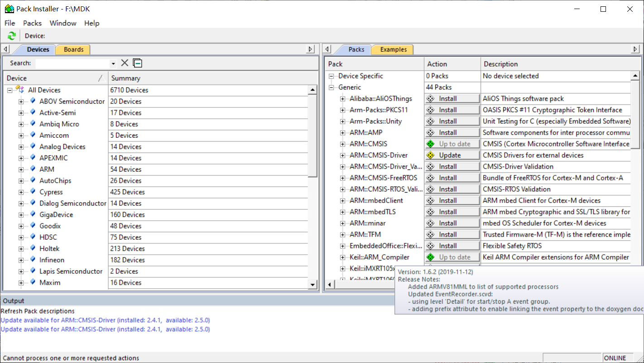This screenshot has width=644, height=363.
Task: Open the File menu
Action: (x=10, y=23)
